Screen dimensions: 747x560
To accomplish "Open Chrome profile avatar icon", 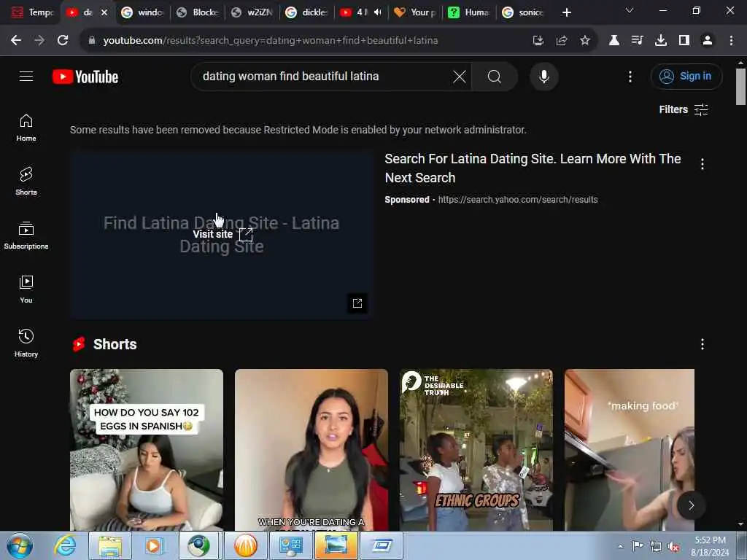I will (708, 41).
